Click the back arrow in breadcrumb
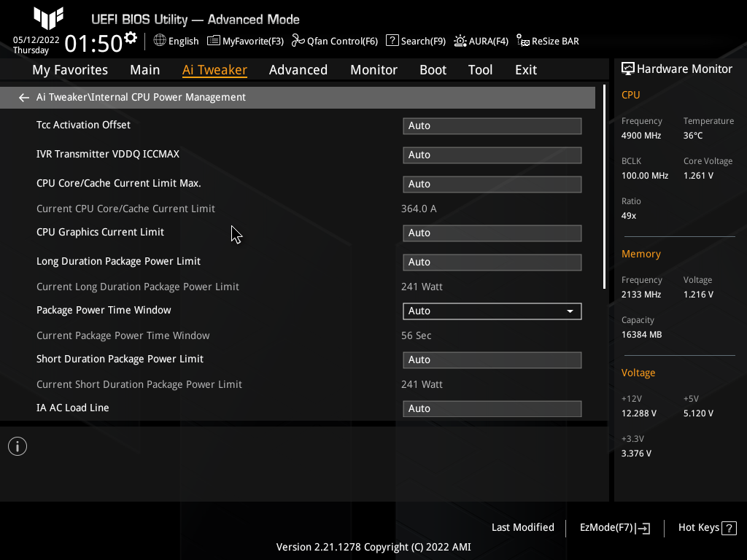 pos(24,98)
